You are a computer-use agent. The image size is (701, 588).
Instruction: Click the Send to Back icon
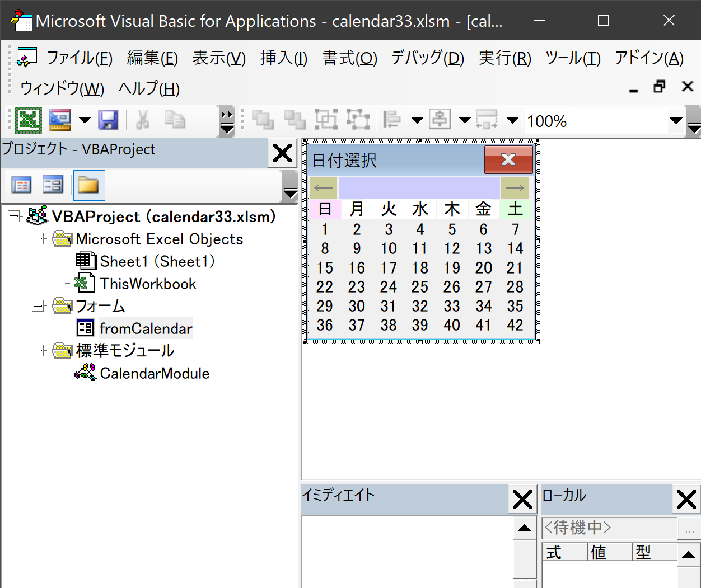295,120
